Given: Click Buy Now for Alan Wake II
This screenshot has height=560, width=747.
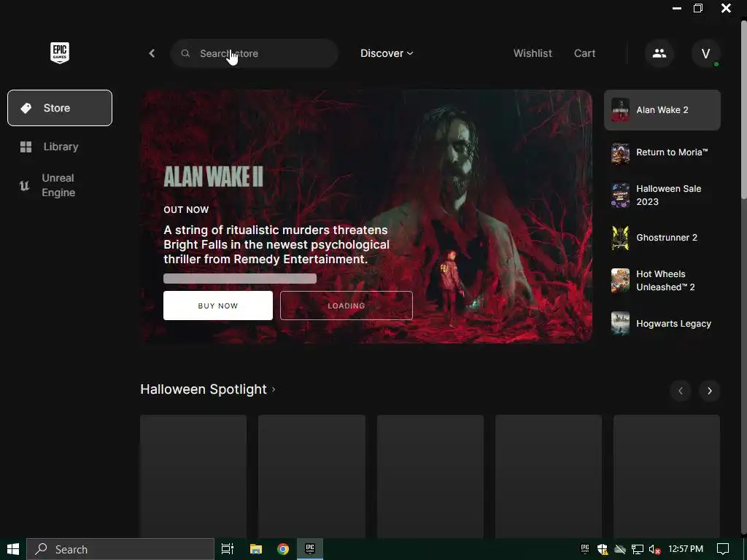Looking at the screenshot, I should coord(217,306).
